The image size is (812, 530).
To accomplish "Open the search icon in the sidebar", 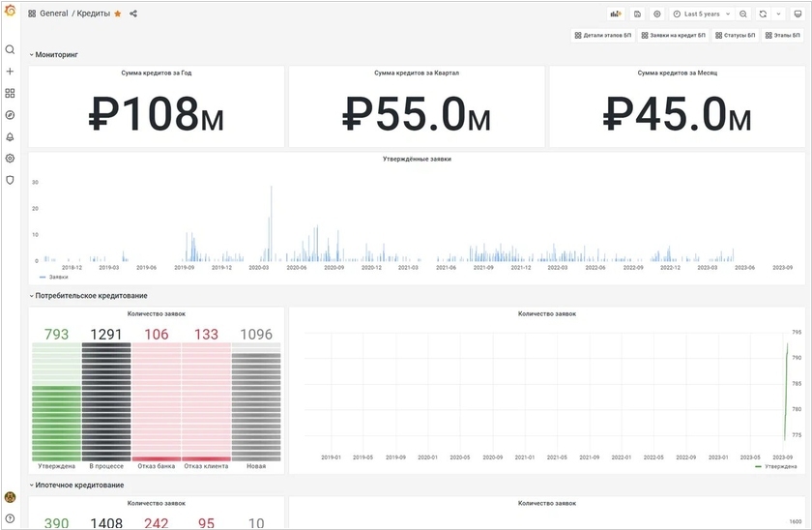I will pos(11,49).
